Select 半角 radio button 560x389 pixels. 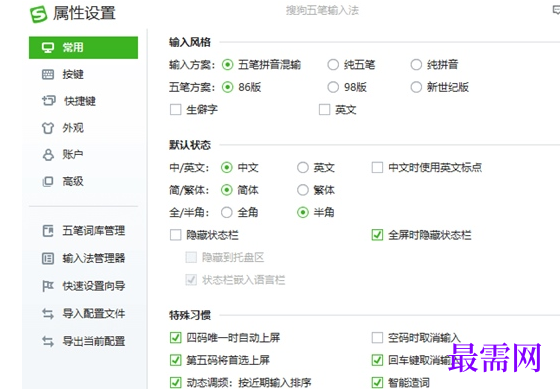pos(302,213)
